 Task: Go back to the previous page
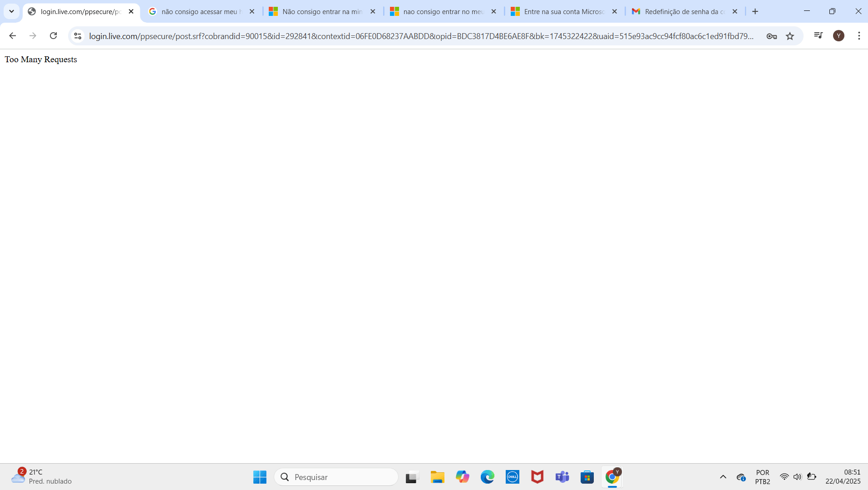point(12,36)
